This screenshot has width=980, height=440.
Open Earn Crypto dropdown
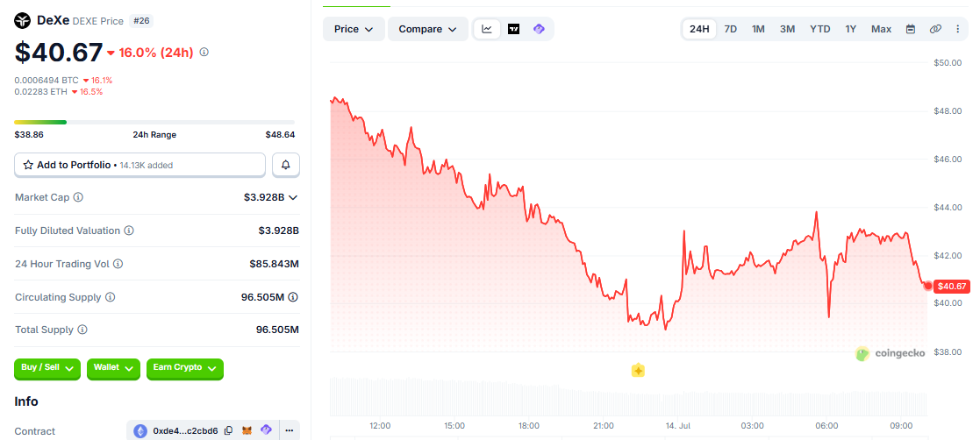185,368
